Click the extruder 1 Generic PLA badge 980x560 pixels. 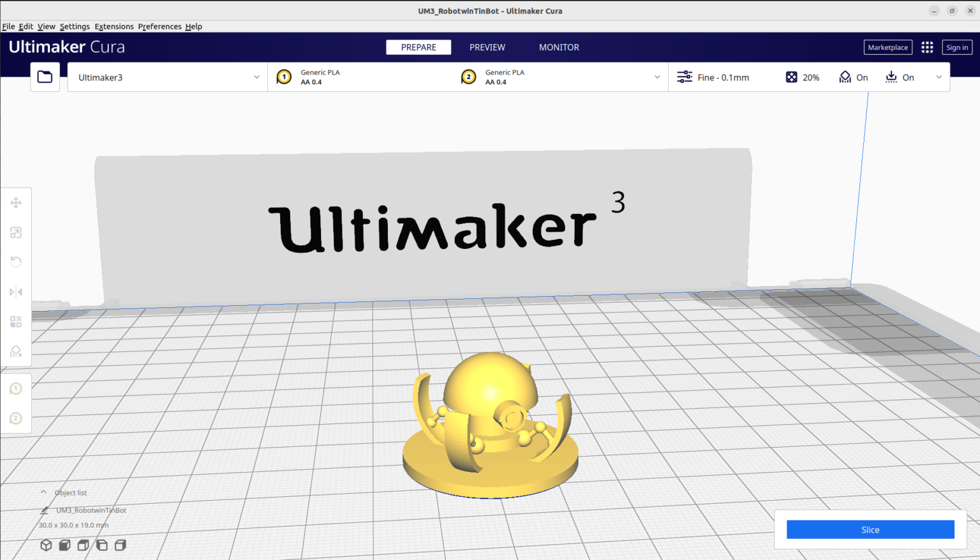point(284,77)
